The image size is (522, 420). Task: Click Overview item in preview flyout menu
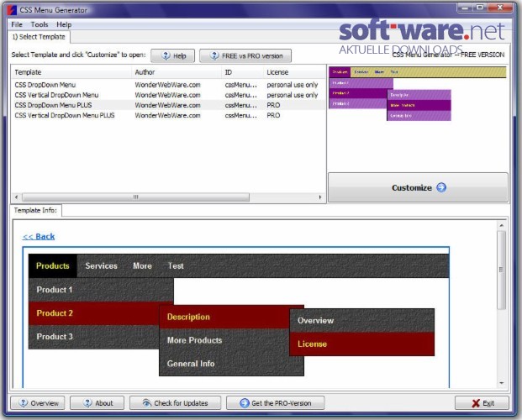click(x=362, y=321)
